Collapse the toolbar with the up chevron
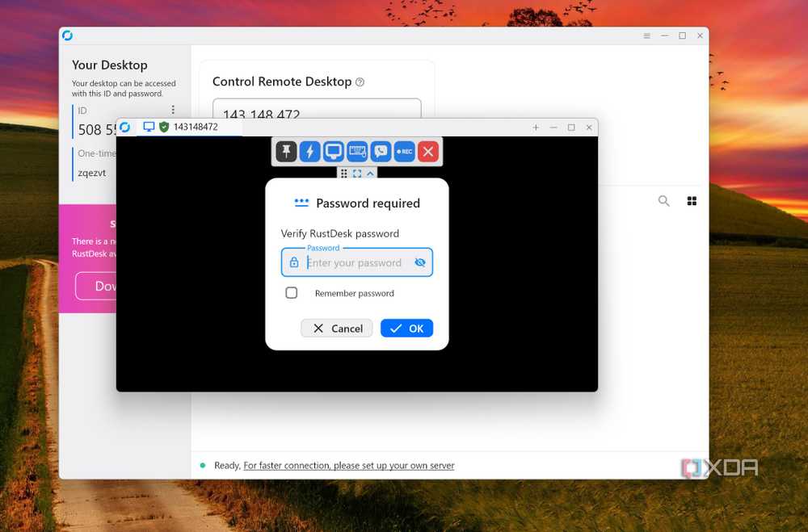Viewport: 808px width, 532px height. click(370, 174)
